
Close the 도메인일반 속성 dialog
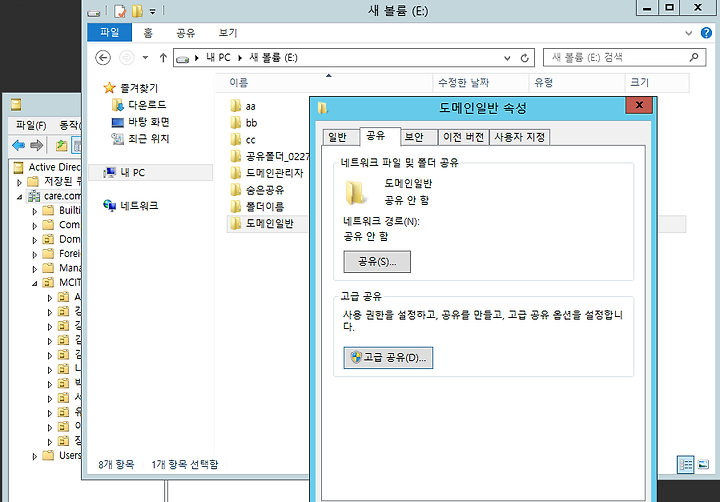tap(639, 105)
